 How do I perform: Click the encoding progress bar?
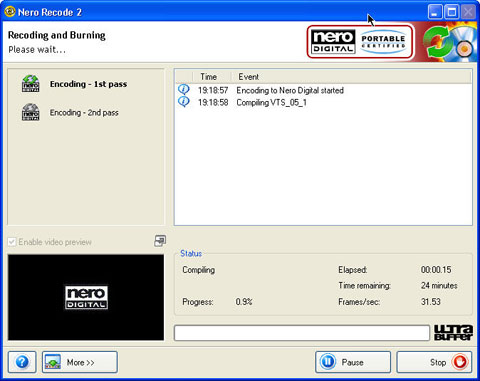click(x=302, y=333)
